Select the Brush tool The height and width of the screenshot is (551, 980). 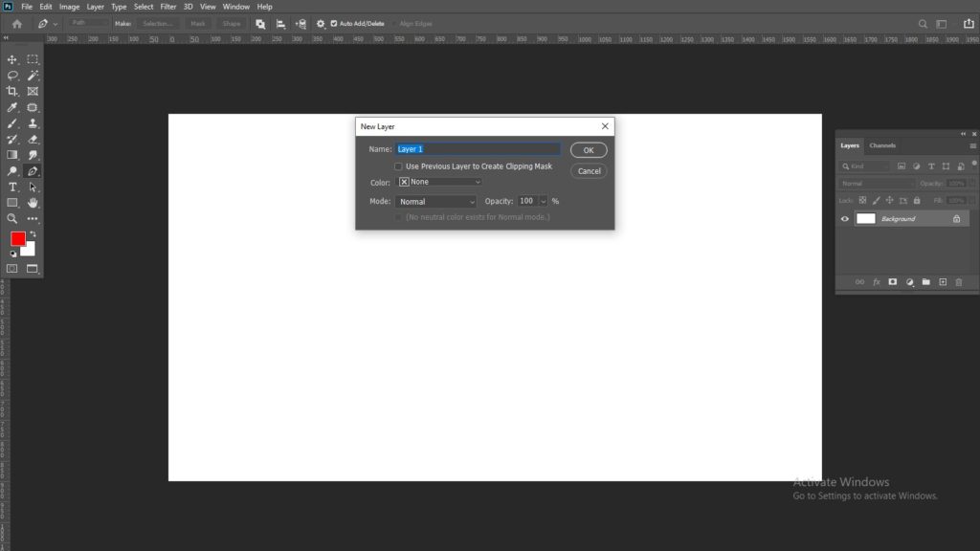pyautogui.click(x=11, y=123)
